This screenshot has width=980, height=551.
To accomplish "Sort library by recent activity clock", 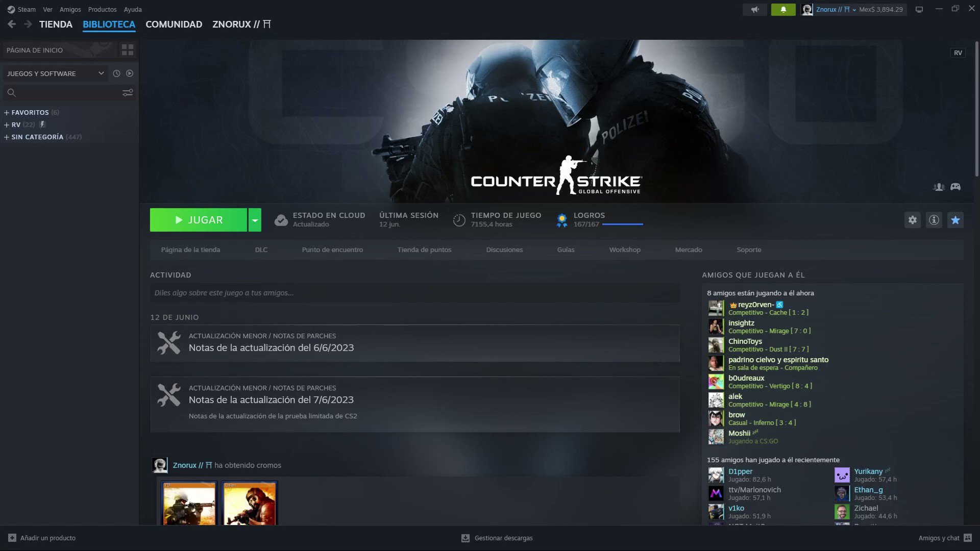I will pyautogui.click(x=116, y=73).
